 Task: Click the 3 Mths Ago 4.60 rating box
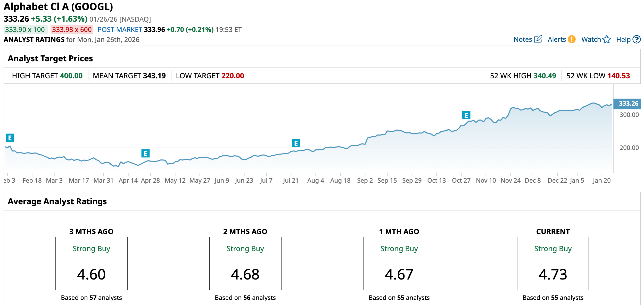(91, 263)
